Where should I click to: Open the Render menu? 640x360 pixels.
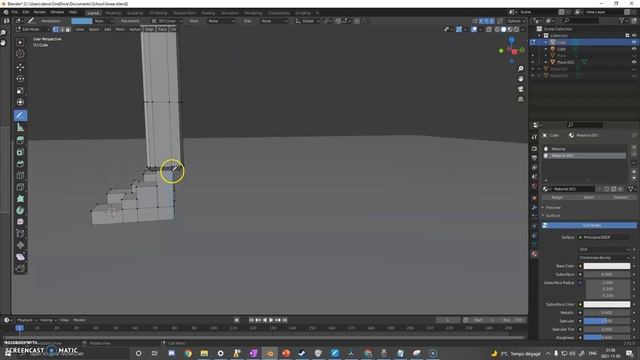(40, 12)
